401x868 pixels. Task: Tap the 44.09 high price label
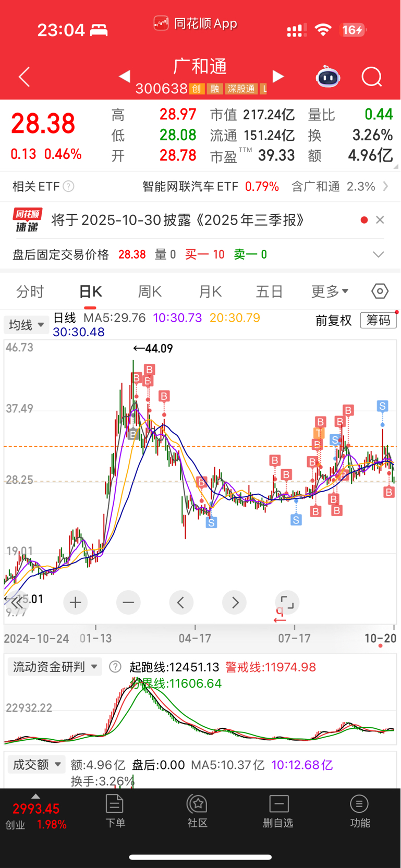click(153, 348)
